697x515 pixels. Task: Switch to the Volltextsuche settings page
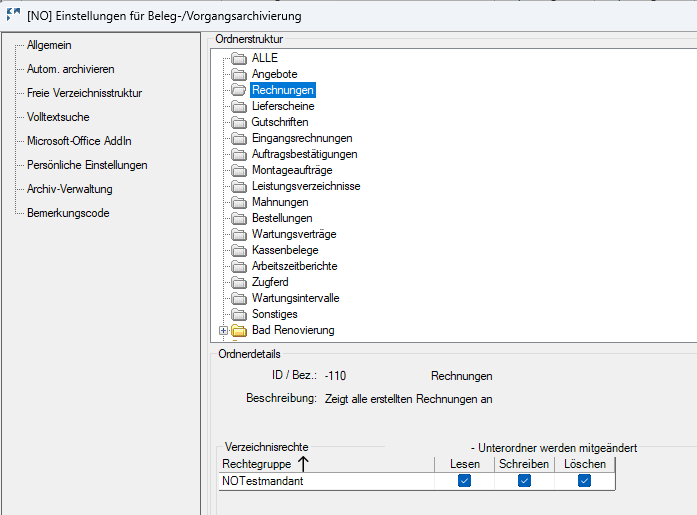[58, 117]
